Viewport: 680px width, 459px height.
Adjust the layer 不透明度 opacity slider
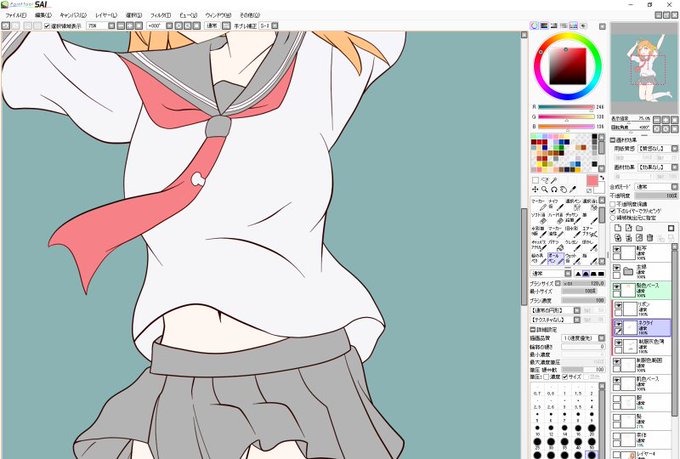(x=656, y=196)
